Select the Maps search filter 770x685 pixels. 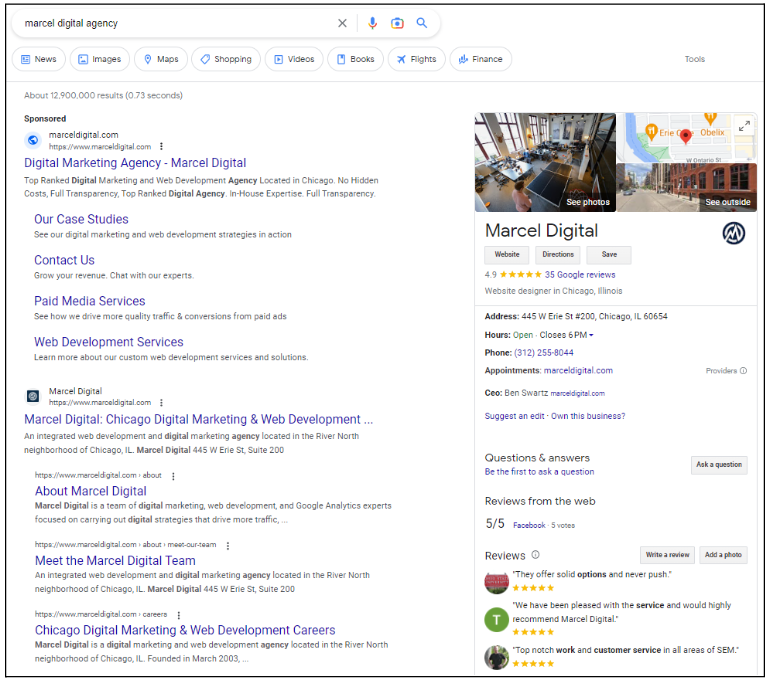coord(159,59)
